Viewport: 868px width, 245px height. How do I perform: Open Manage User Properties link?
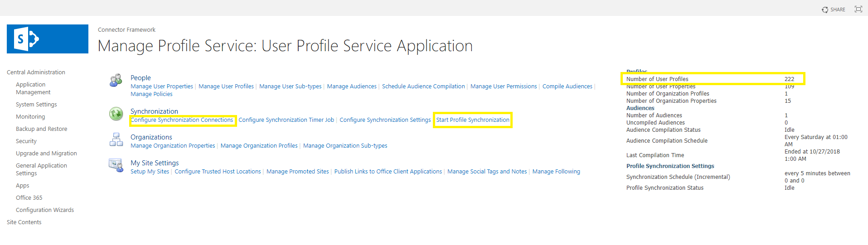(x=162, y=86)
